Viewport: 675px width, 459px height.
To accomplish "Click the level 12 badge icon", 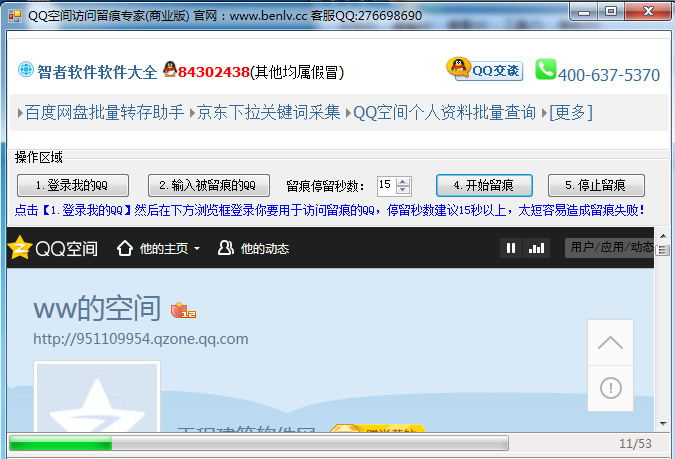I will pos(183,310).
